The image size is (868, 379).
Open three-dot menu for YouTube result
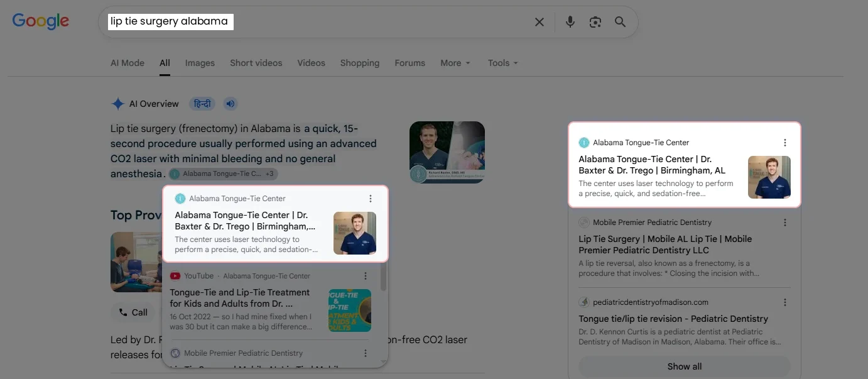click(x=366, y=276)
